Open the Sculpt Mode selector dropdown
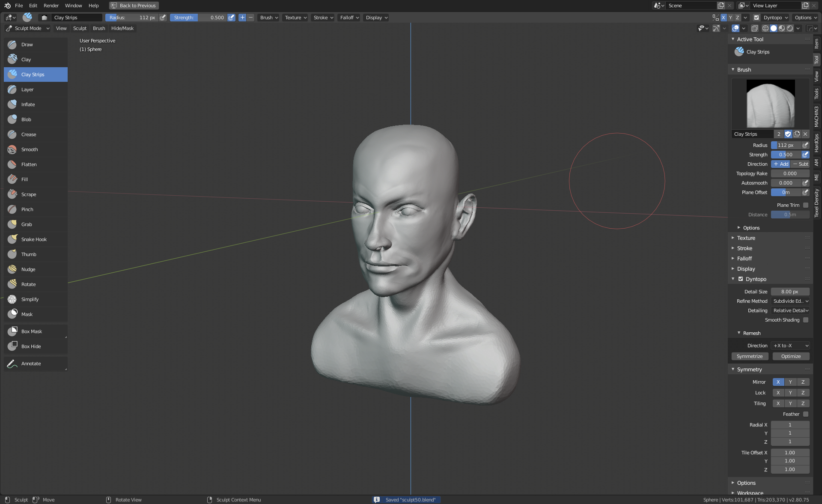The width and height of the screenshot is (822, 504). pos(28,28)
